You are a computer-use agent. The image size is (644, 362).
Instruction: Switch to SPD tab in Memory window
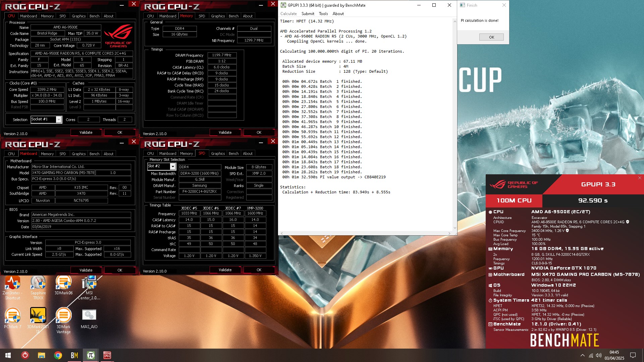click(202, 16)
